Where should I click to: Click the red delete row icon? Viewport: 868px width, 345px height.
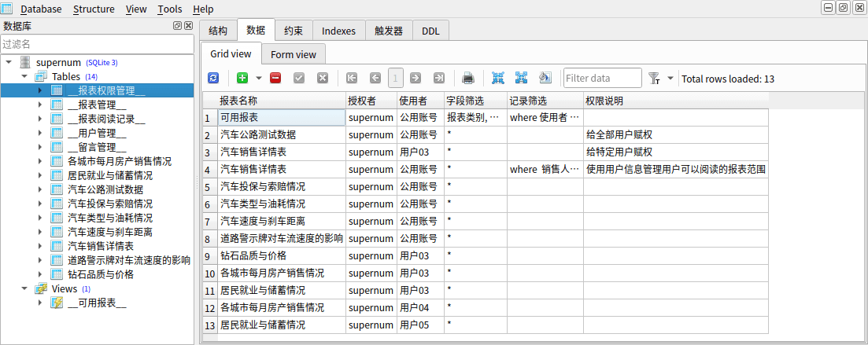coord(275,78)
